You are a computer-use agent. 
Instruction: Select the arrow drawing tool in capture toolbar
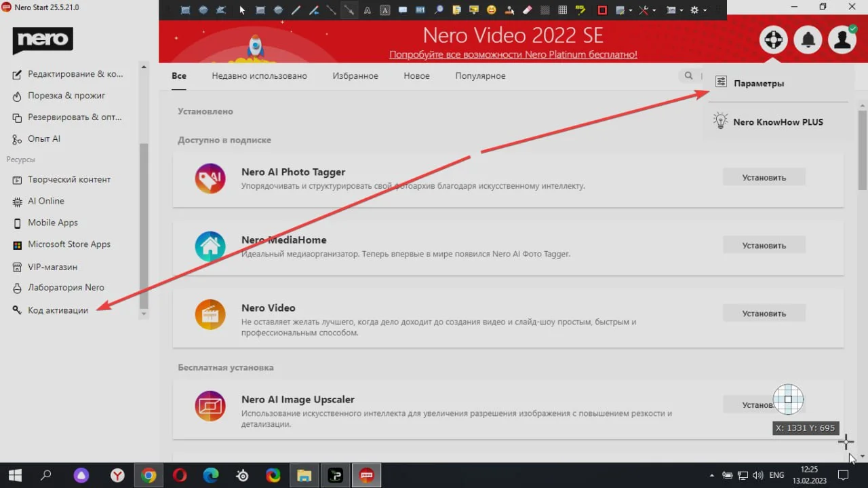point(349,10)
